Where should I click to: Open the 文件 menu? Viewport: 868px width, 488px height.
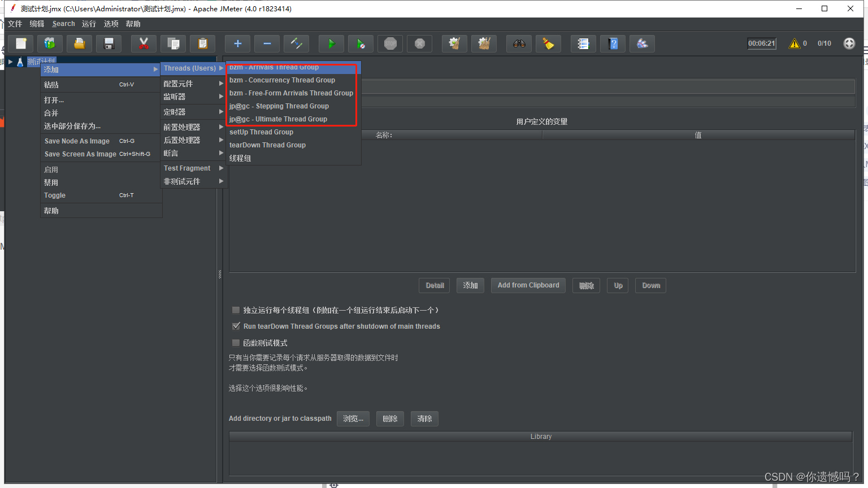15,24
